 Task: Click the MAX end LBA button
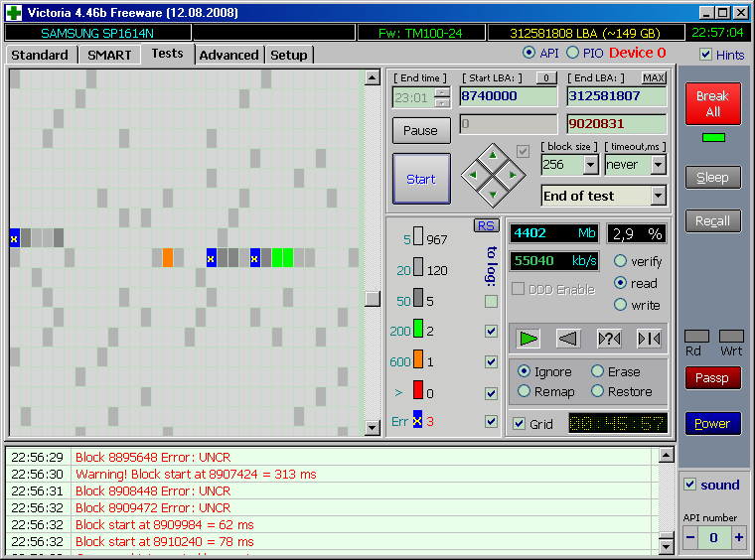coord(654,77)
